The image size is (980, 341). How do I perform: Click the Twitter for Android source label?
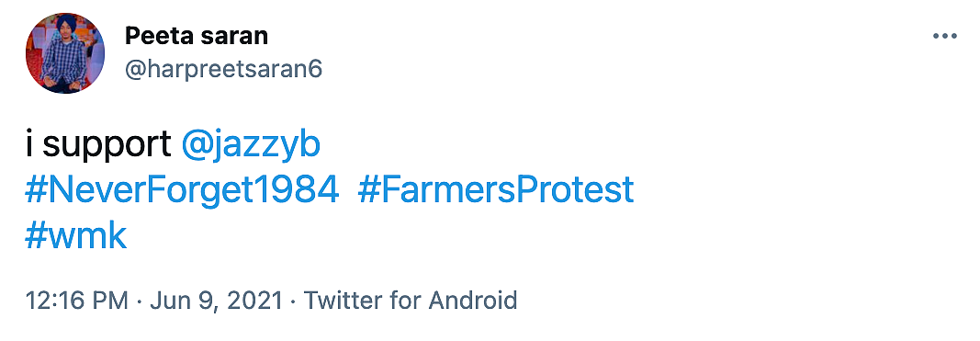click(x=410, y=301)
